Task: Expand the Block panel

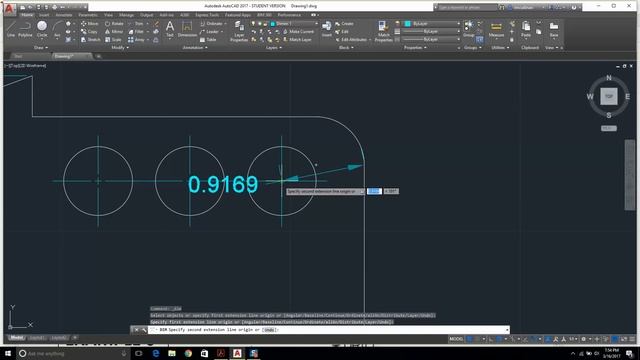Action: click(x=346, y=48)
